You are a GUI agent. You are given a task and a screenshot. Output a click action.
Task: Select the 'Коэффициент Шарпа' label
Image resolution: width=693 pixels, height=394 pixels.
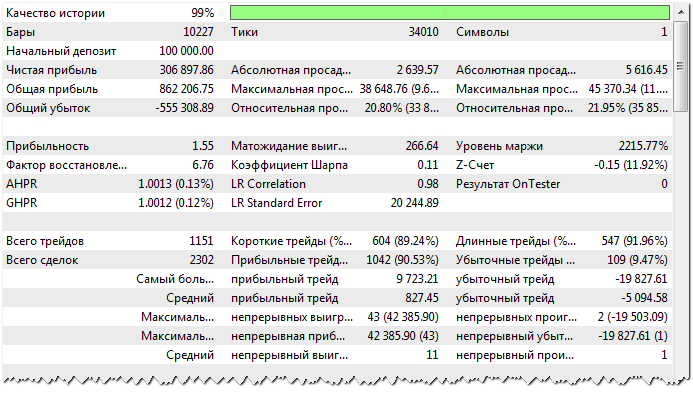[x=289, y=165]
